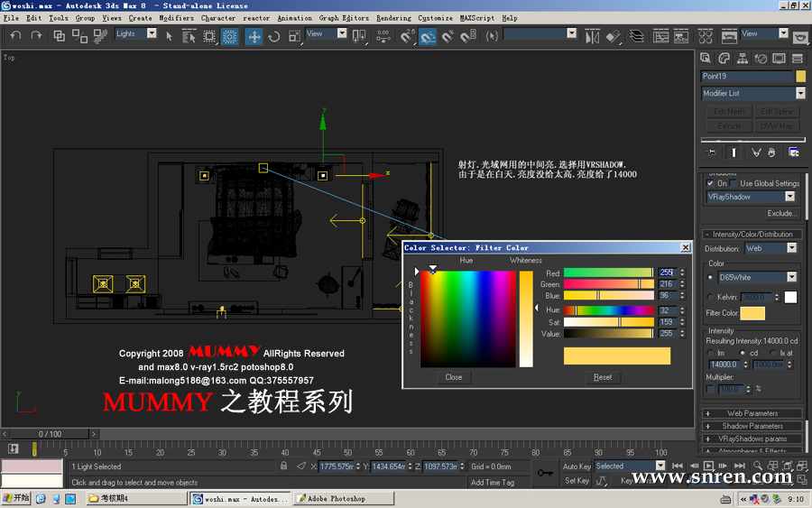The image size is (812, 508).
Task: Click the Auto Key button
Action: pyautogui.click(x=577, y=466)
